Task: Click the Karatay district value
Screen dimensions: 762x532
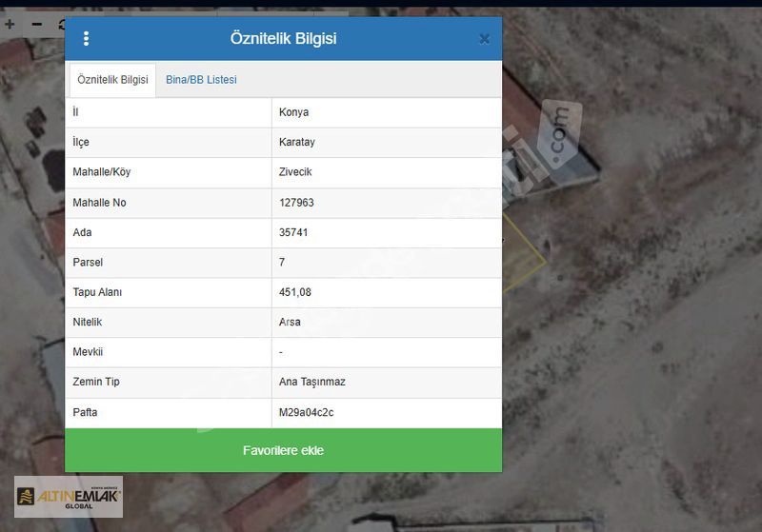Action: coord(296,142)
